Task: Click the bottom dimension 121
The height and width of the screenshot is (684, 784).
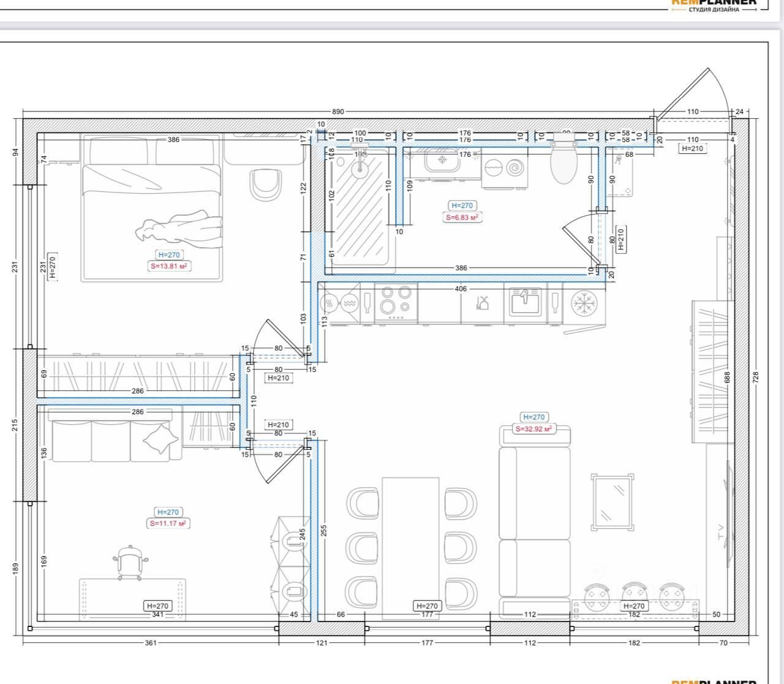Action: [x=322, y=643]
